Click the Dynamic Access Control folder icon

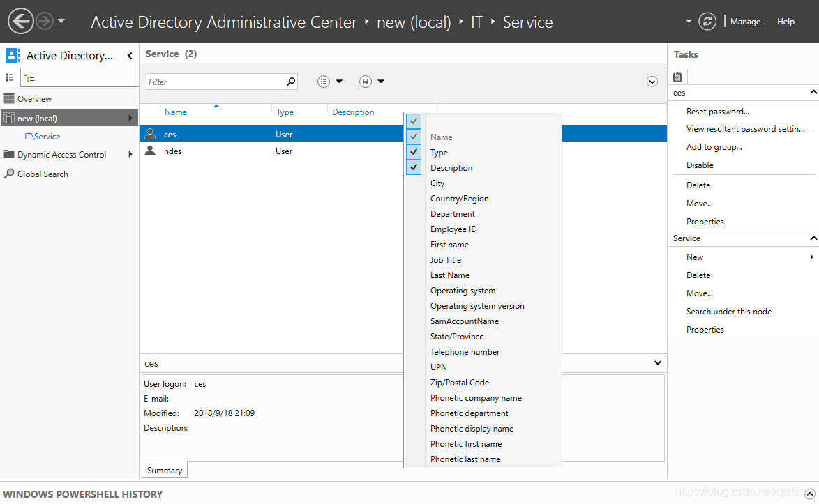9,154
